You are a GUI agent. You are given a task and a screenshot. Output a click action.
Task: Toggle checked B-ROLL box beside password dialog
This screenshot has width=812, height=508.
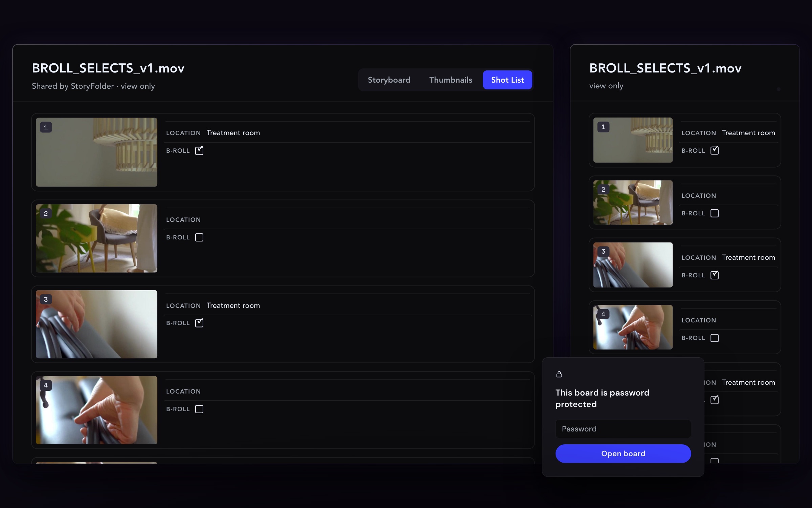pyautogui.click(x=715, y=400)
